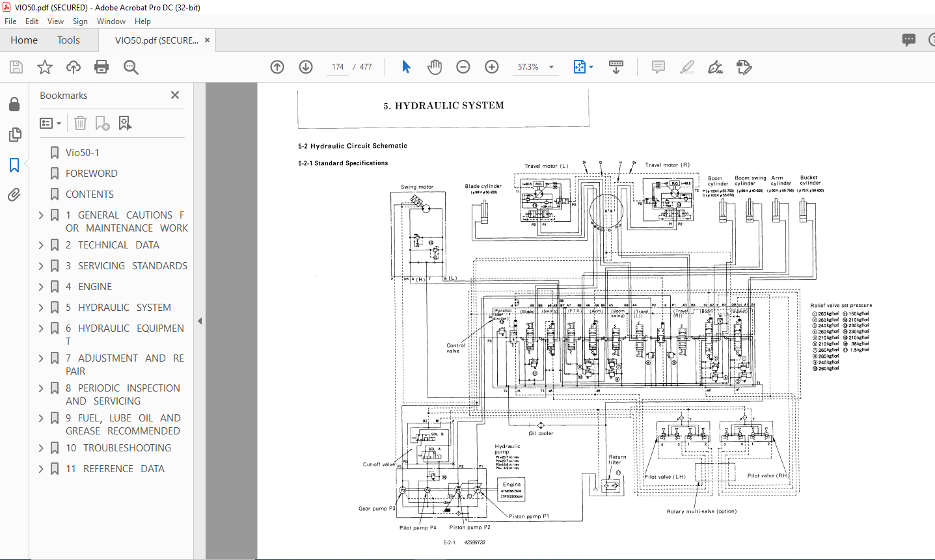This screenshot has height=560, width=935.
Task: Jump to Vio50-1 bookmark
Action: (x=83, y=153)
